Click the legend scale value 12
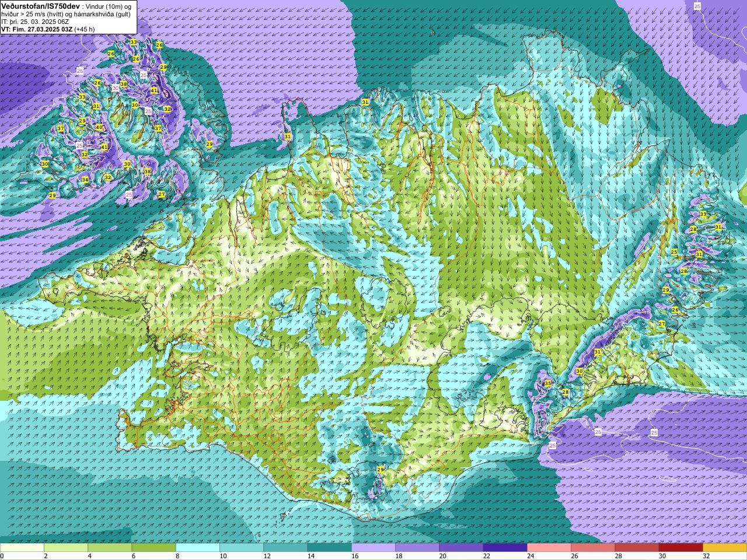The image size is (747, 560). pyautogui.click(x=267, y=556)
